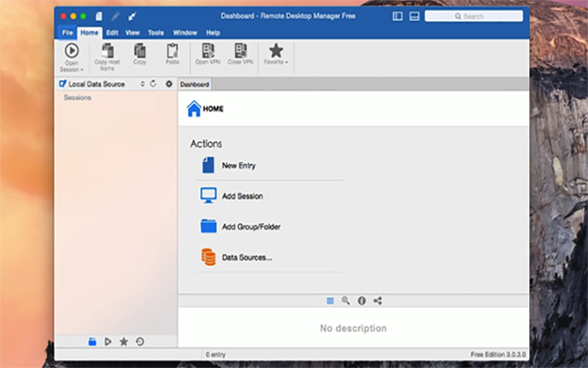Select the Sessions tree item
Image resolution: width=588 pixels, height=368 pixels.
coord(77,98)
